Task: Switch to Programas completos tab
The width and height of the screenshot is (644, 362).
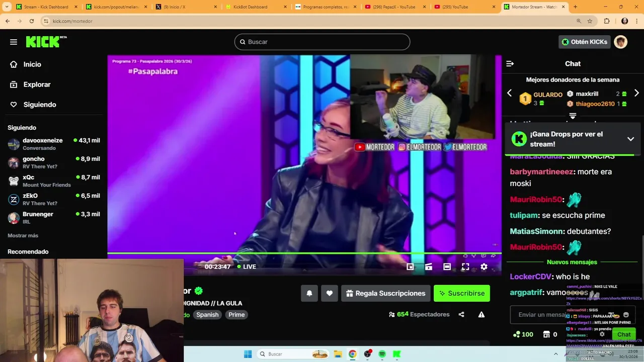Action: coord(325,7)
